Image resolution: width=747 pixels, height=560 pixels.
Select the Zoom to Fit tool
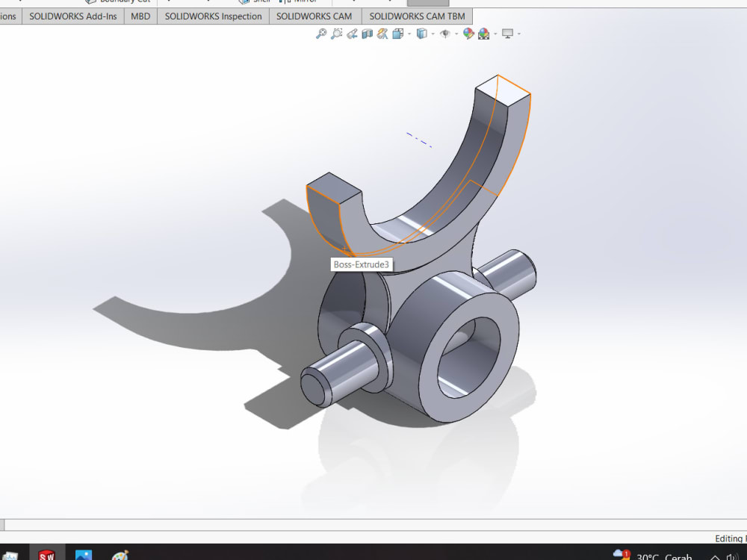(x=320, y=33)
